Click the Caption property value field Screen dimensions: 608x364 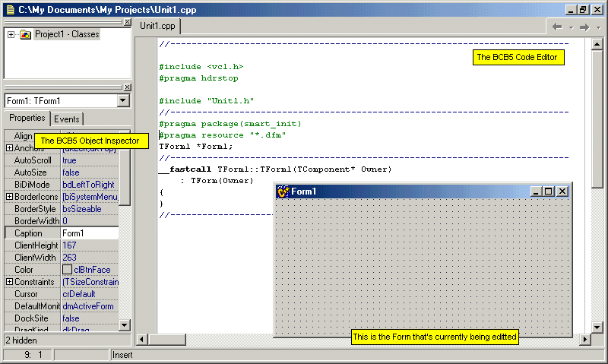pos(89,233)
